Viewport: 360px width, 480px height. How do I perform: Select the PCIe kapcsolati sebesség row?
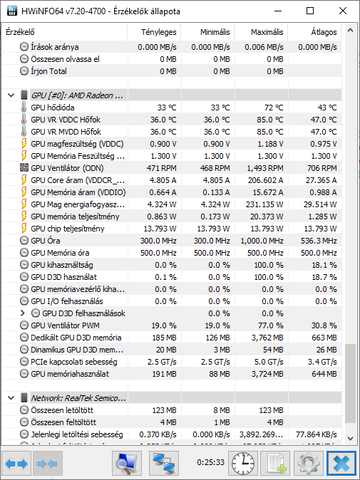pos(172,362)
